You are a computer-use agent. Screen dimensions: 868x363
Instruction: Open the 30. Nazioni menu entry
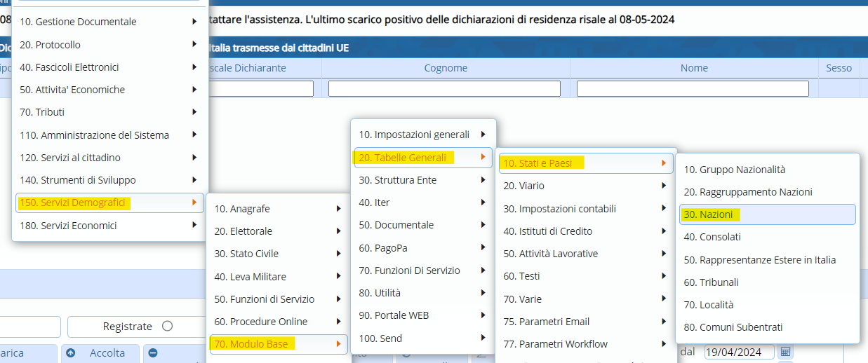click(767, 214)
